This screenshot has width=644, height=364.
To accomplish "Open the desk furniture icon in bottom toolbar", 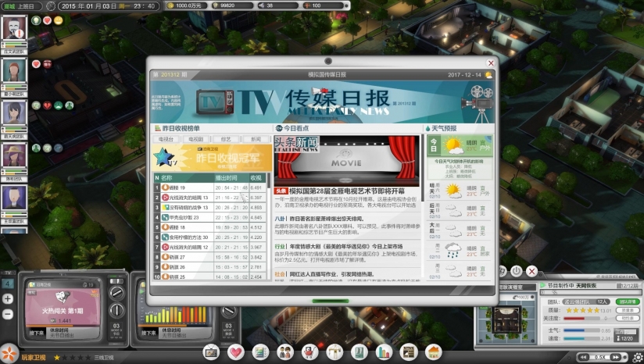I will click(335, 352).
